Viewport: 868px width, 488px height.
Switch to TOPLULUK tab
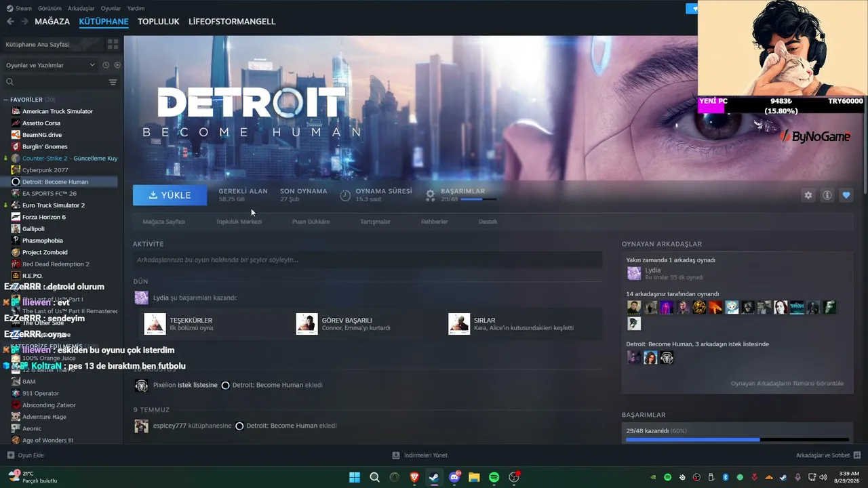pyautogui.click(x=158, y=22)
